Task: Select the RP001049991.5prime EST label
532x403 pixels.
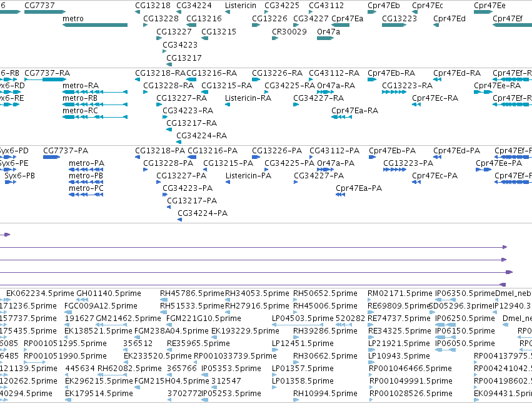Action: pyautogui.click(x=411, y=381)
